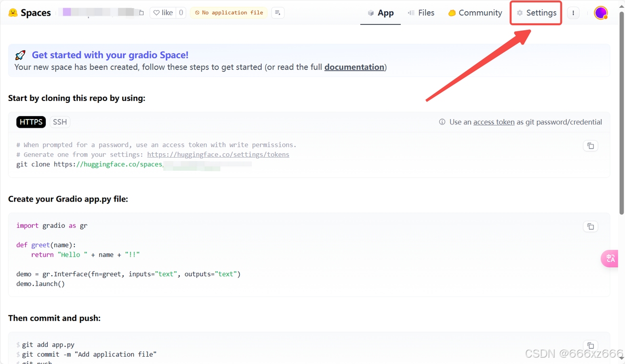The width and height of the screenshot is (625, 364).
Task: Copy the commit and push commands
Action: point(590,345)
